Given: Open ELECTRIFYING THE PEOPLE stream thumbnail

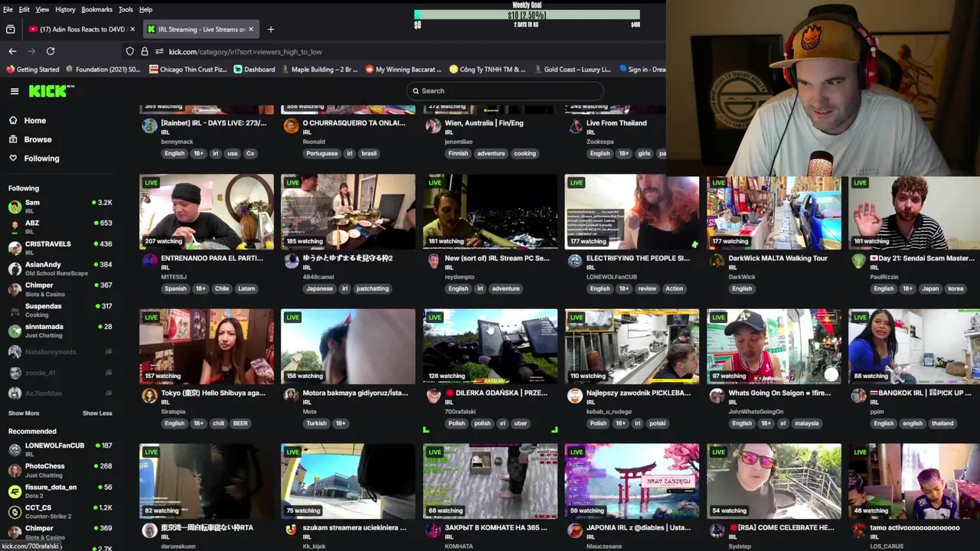Looking at the screenshot, I should [632, 212].
